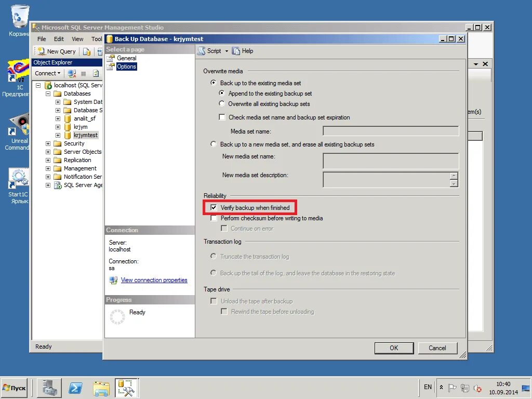Select the krjymtest database in the tree
Screen dimensions: 532x399
pos(86,135)
